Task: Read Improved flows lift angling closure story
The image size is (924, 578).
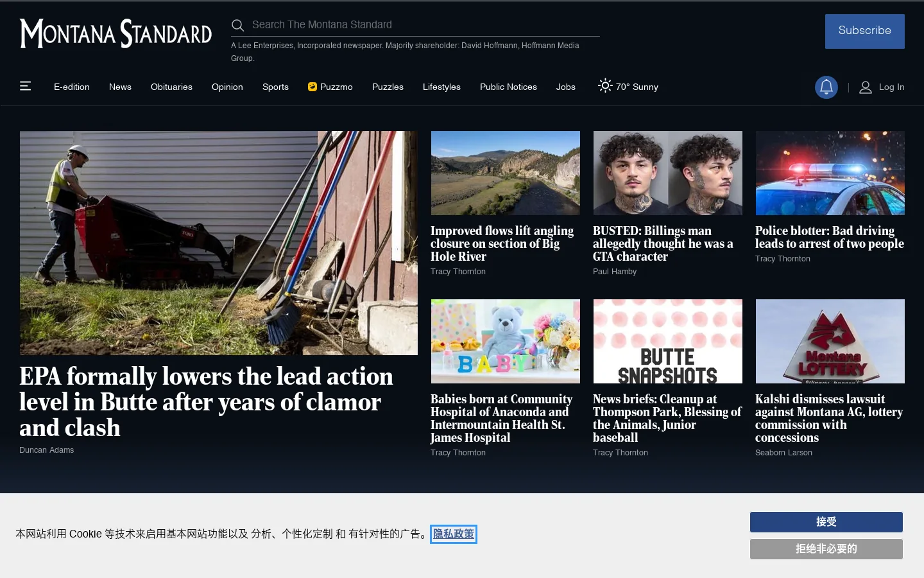Action: point(502,243)
